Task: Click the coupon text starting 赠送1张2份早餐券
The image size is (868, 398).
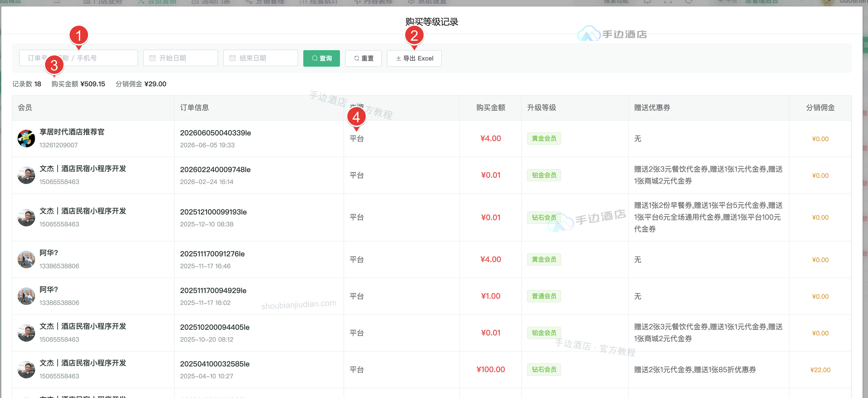Action: [x=708, y=217]
